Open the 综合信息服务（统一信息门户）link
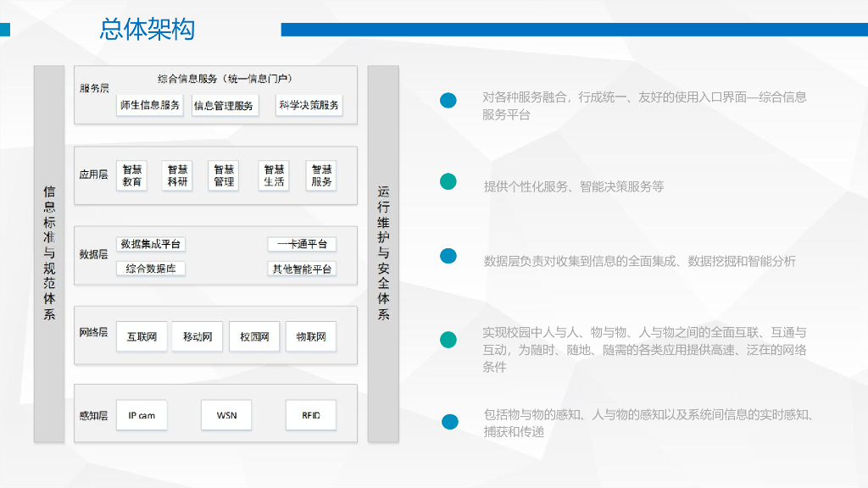Image resolution: width=868 pixels, height=488 pixels. (x=226, y=78)
